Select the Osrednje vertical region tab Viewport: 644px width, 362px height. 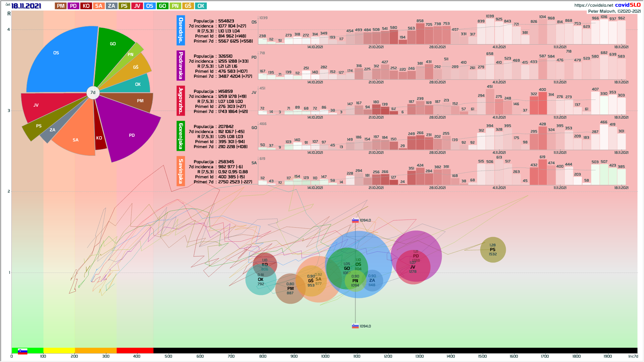[x=181, y=31]
